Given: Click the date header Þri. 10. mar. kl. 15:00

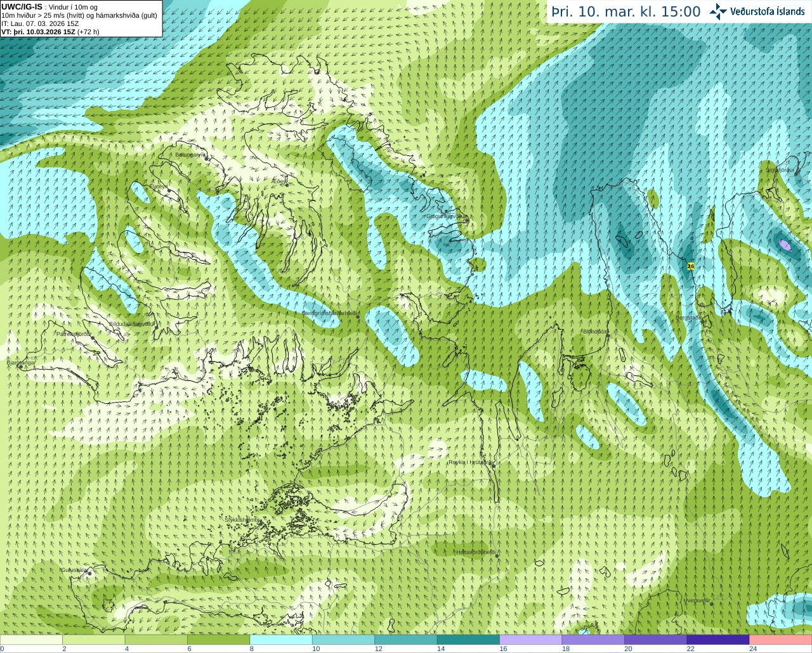Looking at the screenshot, I should coord(626,11).
